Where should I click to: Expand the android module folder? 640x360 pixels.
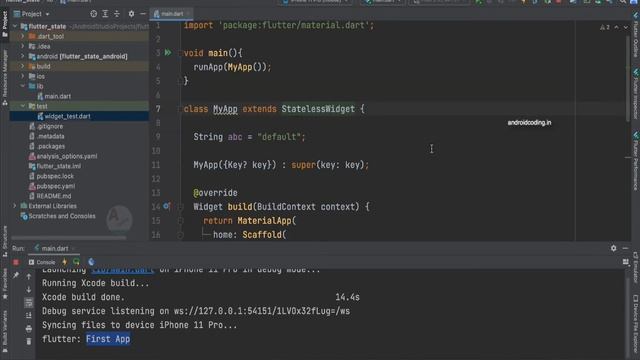click(22, 56)
